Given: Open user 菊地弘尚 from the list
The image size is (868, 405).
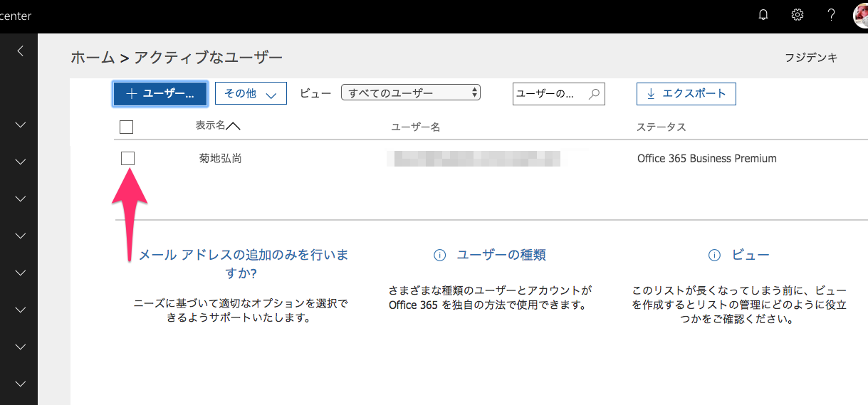Looking at the screenshot, I should coord(221,159).
